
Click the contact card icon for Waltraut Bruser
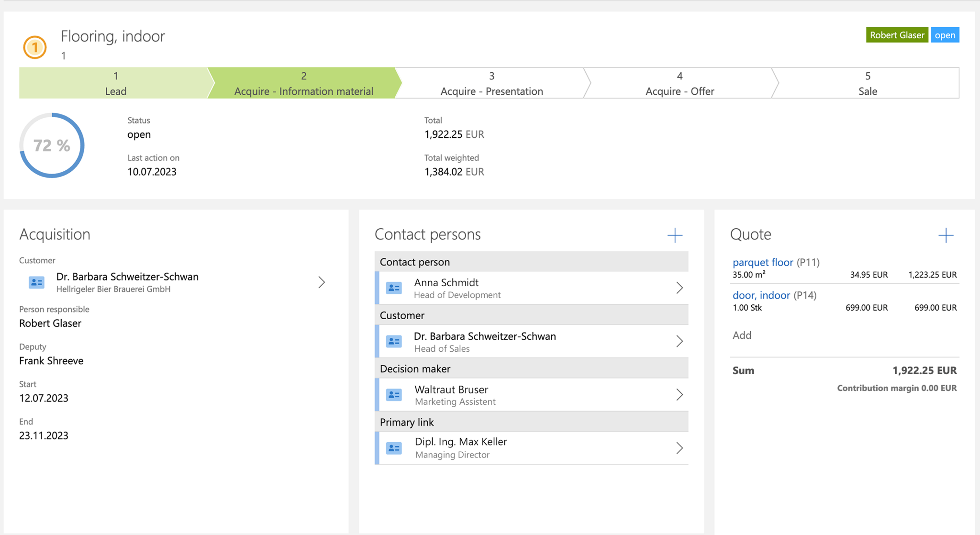[394, 395]
